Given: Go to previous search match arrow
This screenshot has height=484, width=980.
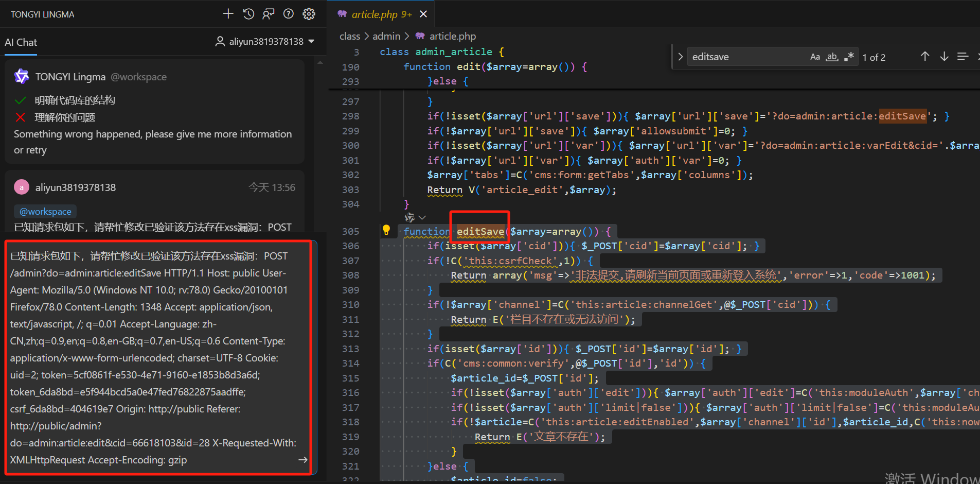Looking at the screenshot, I should click(925, 57).
